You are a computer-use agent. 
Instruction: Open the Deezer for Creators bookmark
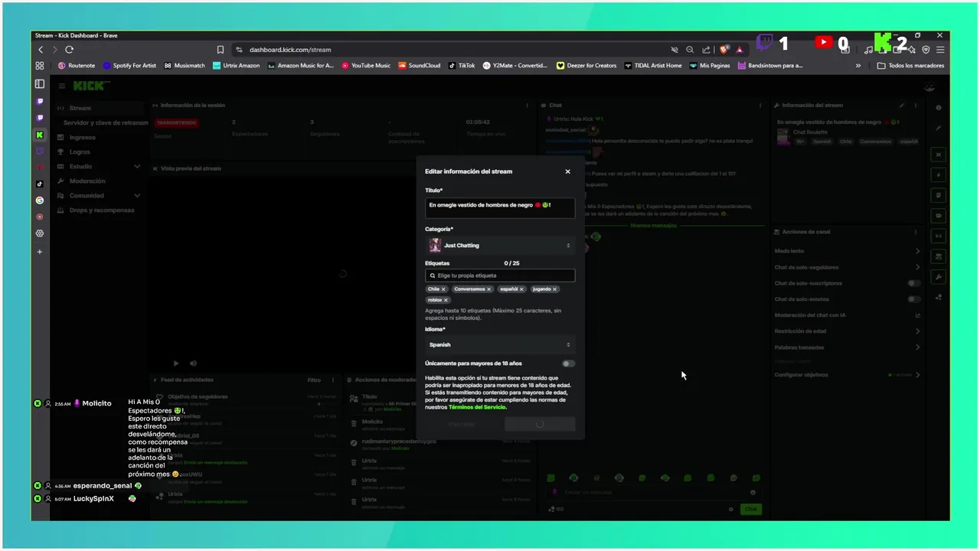coord(586,66)
